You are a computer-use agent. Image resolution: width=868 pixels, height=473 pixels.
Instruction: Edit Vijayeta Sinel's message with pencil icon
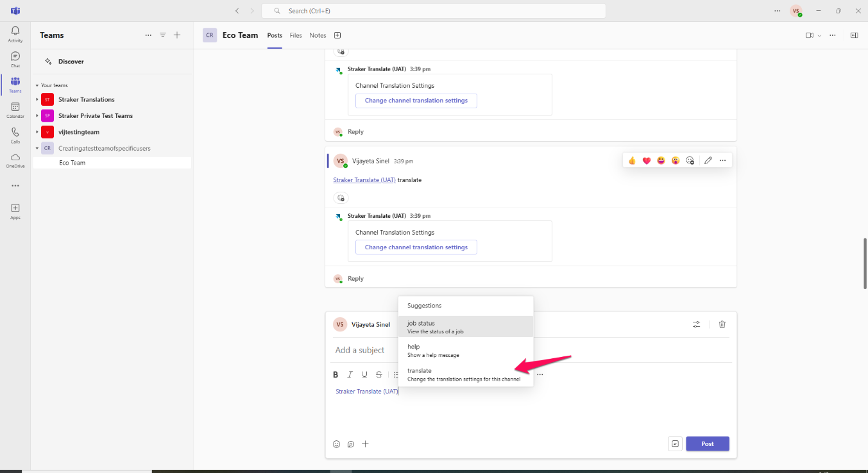[708, 160]
